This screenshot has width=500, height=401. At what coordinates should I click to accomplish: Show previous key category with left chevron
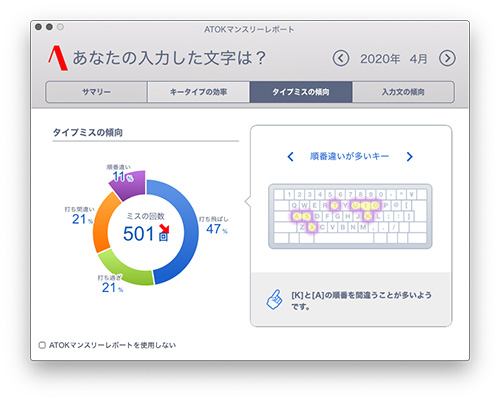point(291,156)
